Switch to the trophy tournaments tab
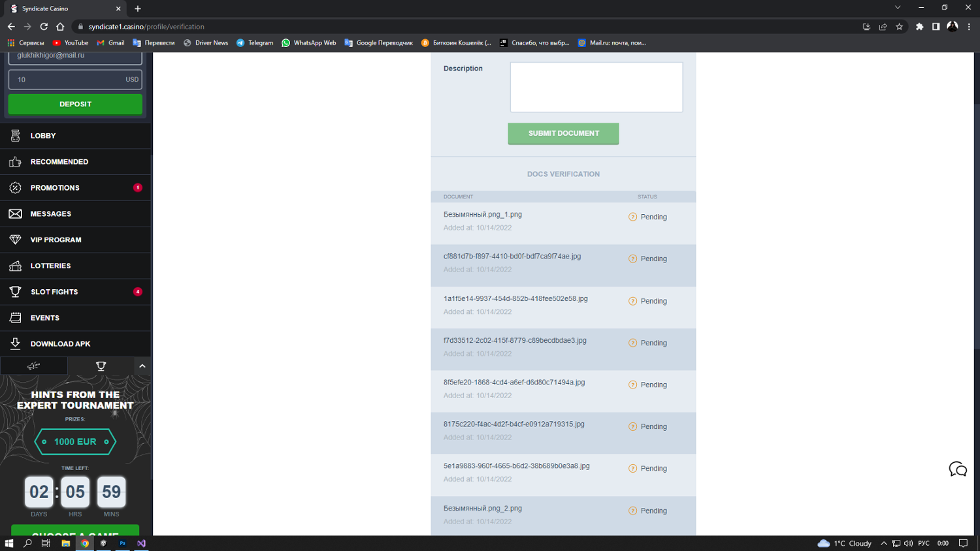980x551 pixels. [101, 366]
